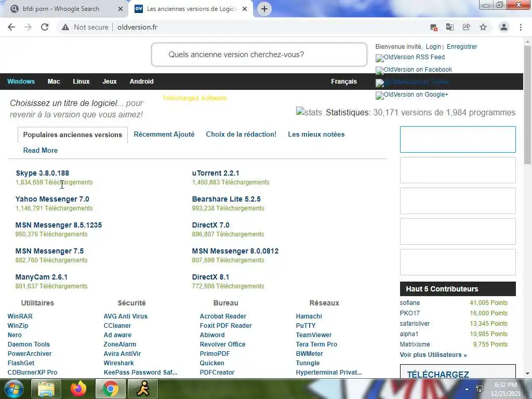This screenshot has width=532, height=399.
Task: Close the oldversion tab
Action: pos(245,9)
